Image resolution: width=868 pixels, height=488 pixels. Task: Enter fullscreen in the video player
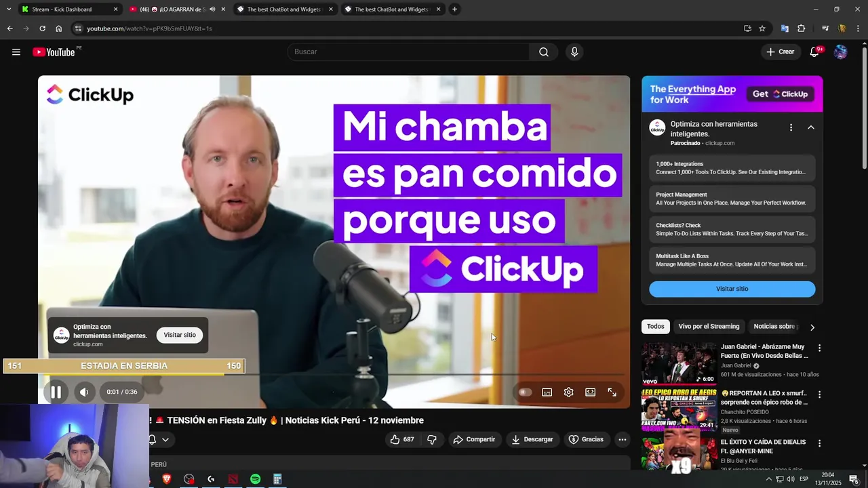(612, 392)
